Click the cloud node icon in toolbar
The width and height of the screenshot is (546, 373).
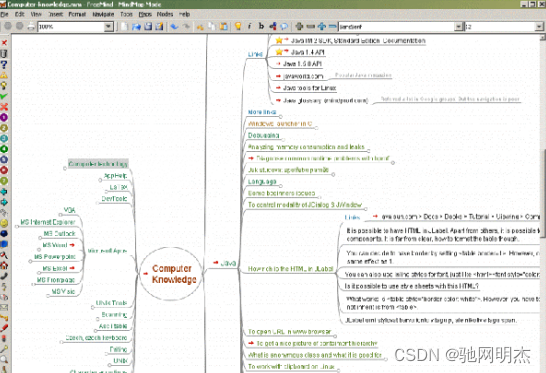click(x=284, y=26)
